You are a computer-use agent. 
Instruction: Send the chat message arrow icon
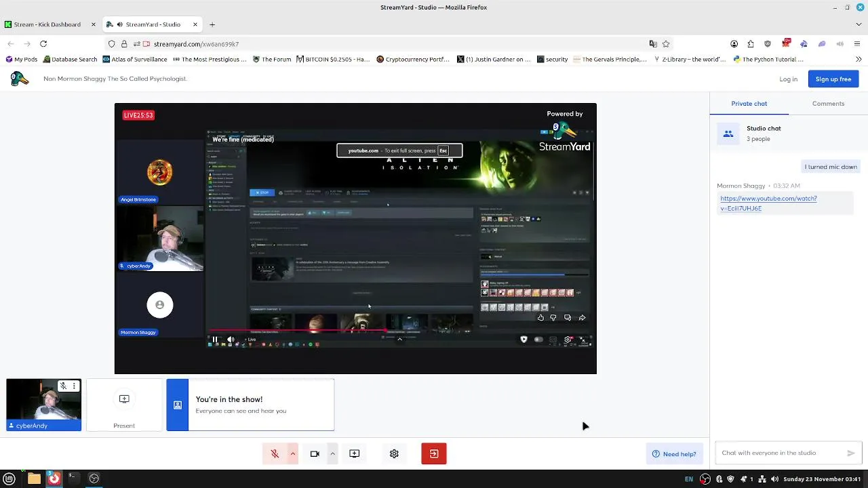tap(851, 453)
